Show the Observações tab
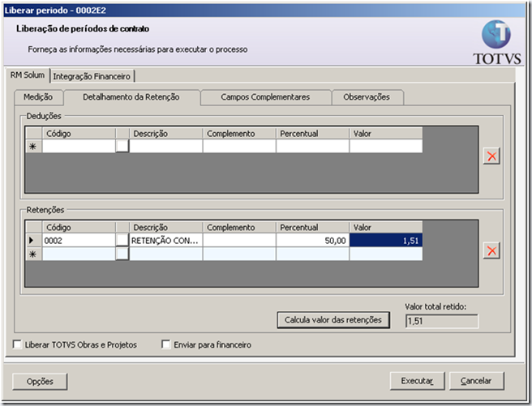Viewport: 532px width, 406px height. pos(367,97)
